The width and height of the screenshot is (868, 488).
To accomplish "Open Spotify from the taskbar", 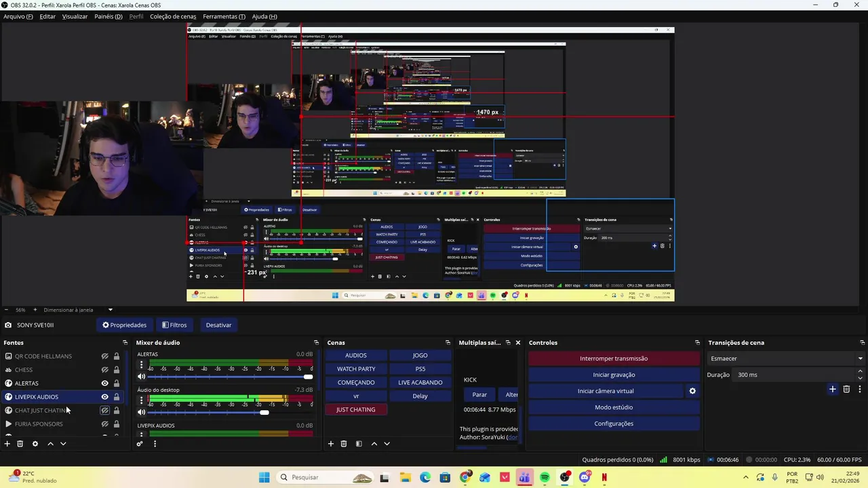I will (x=545, y=478).
